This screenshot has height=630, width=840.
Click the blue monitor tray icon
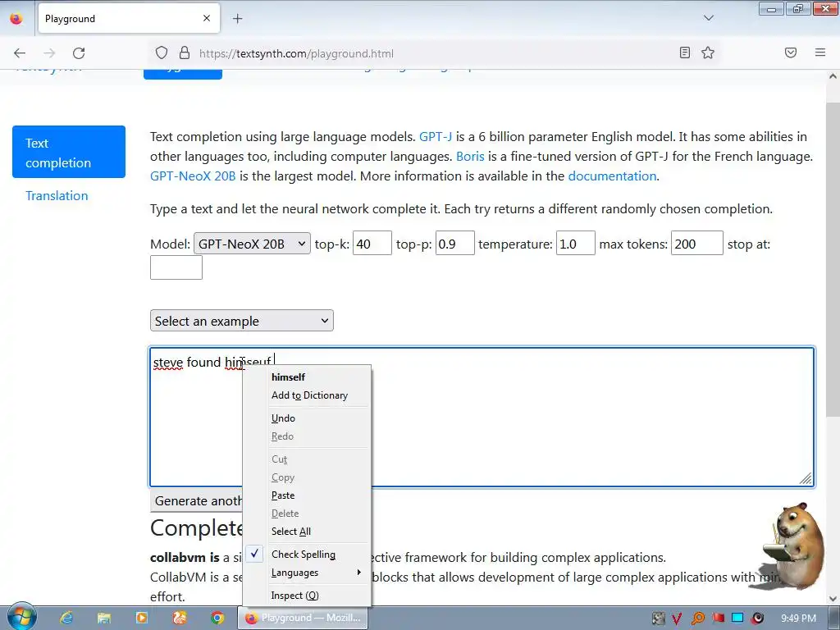tap(737, 619)
